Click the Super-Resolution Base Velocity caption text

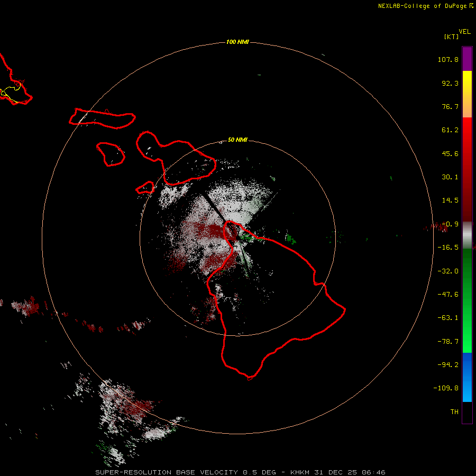click(241, 472)
